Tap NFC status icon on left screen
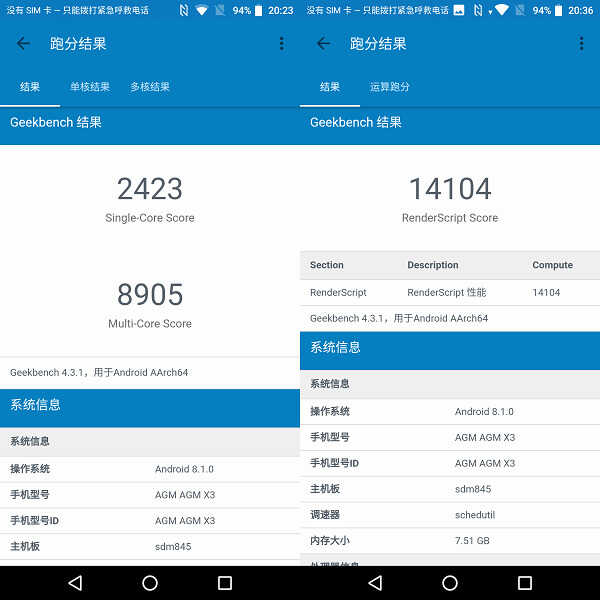The width and height of the screenshot is (600, 600). pos(184,10)
